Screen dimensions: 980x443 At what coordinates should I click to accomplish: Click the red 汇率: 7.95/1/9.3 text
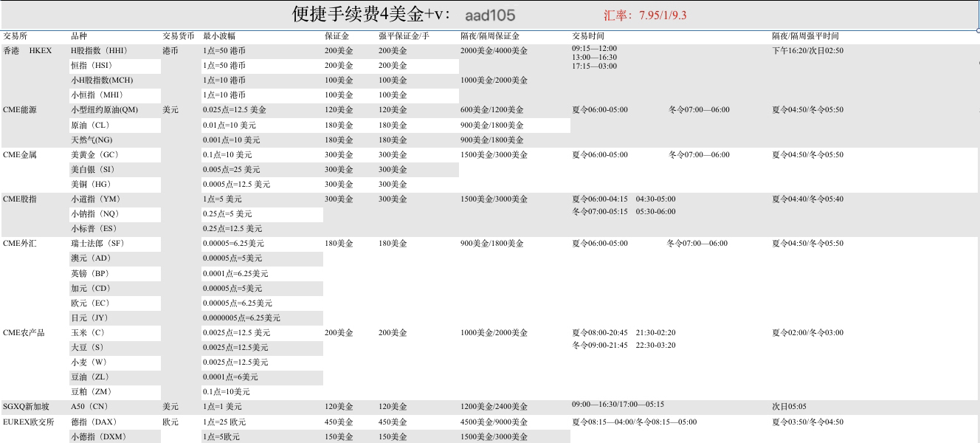(x=645, y=15)
